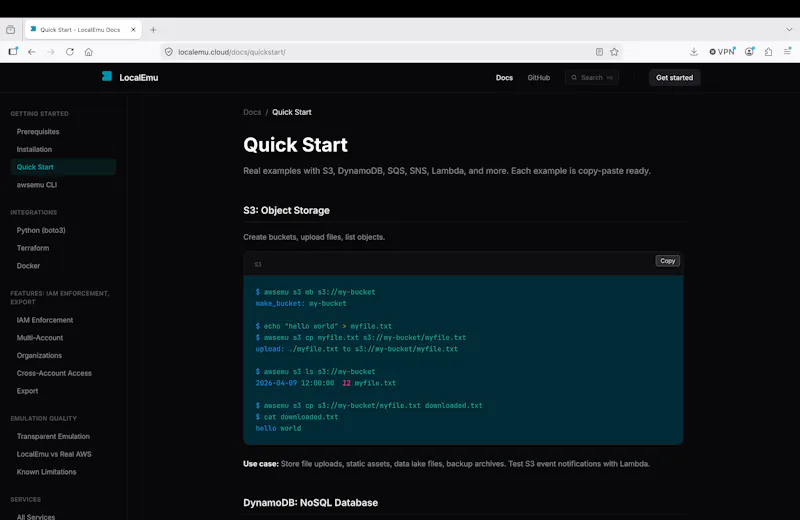Click the Get started button
Viewport: 800px width, 520px height.
(x=674, y=78)
